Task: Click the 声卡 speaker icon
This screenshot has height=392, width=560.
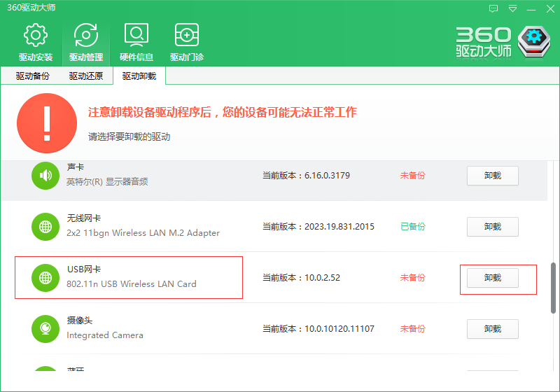Action: click(45, 175)
